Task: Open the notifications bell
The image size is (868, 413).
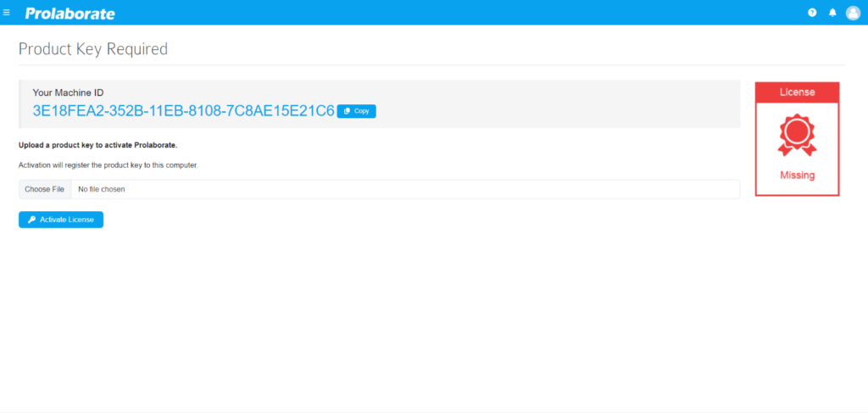Action: [832, 13]
